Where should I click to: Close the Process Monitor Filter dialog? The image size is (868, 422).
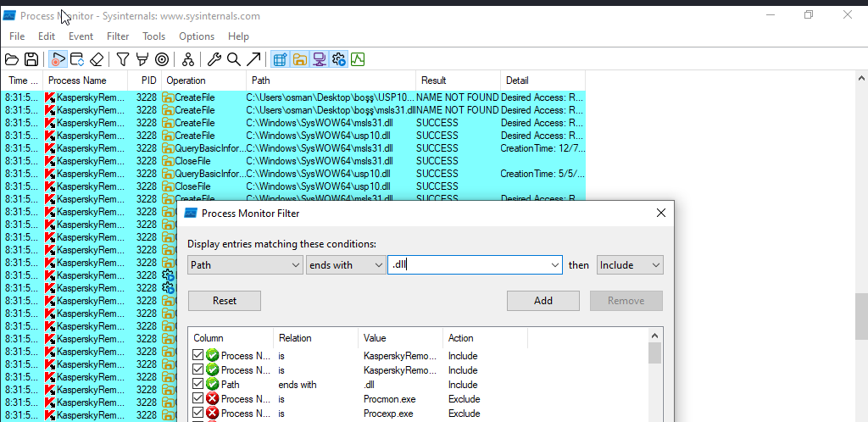click(x=660, y=213)
